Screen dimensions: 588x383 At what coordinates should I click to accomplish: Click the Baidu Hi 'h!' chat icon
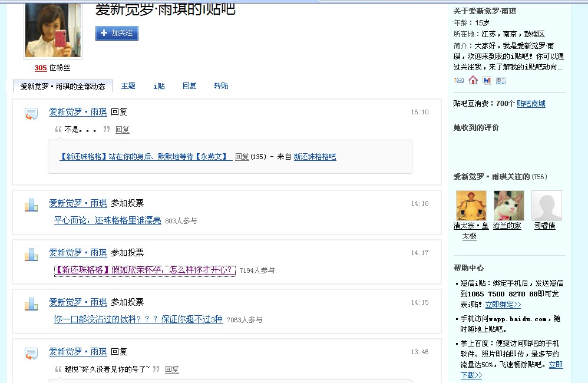click(487, 80)
